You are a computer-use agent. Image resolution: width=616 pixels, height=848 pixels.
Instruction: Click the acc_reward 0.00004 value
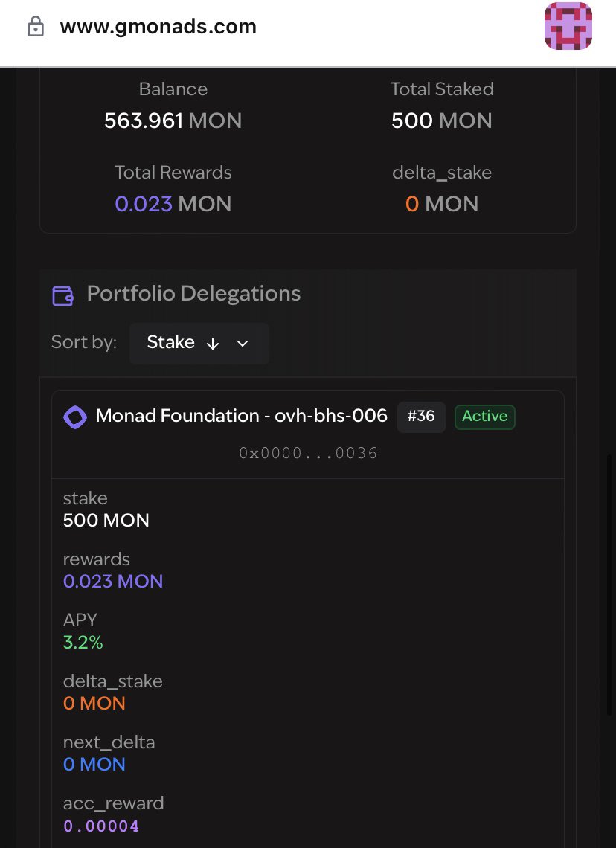101,826
